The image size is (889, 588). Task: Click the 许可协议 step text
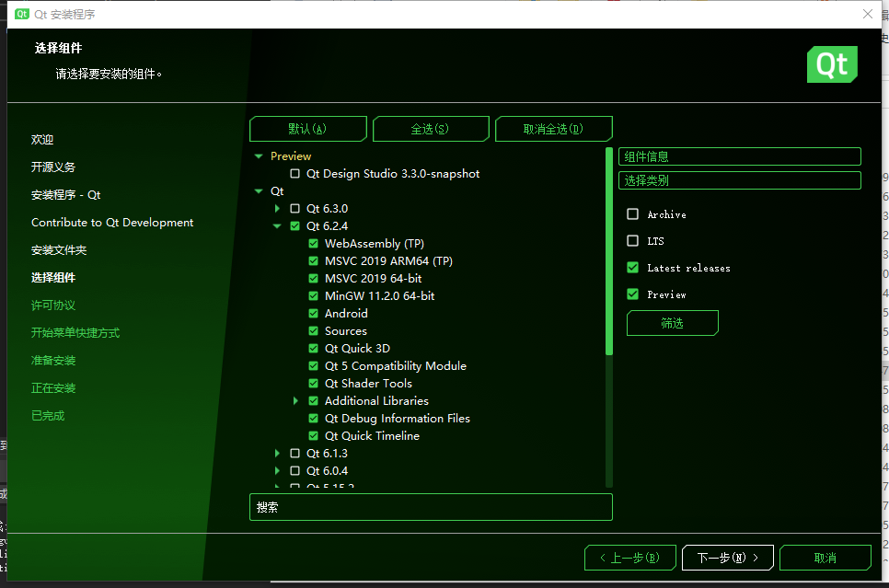[x=53, y=306]
